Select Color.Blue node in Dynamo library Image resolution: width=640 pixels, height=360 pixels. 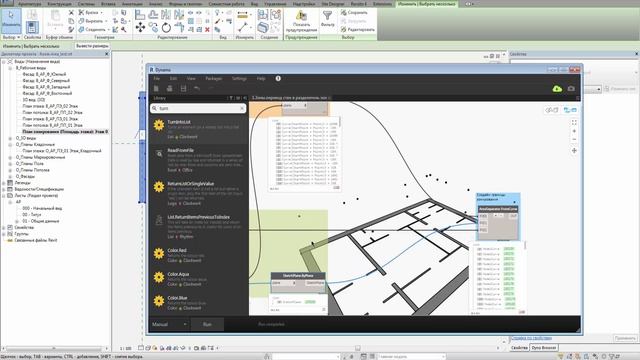199,303
